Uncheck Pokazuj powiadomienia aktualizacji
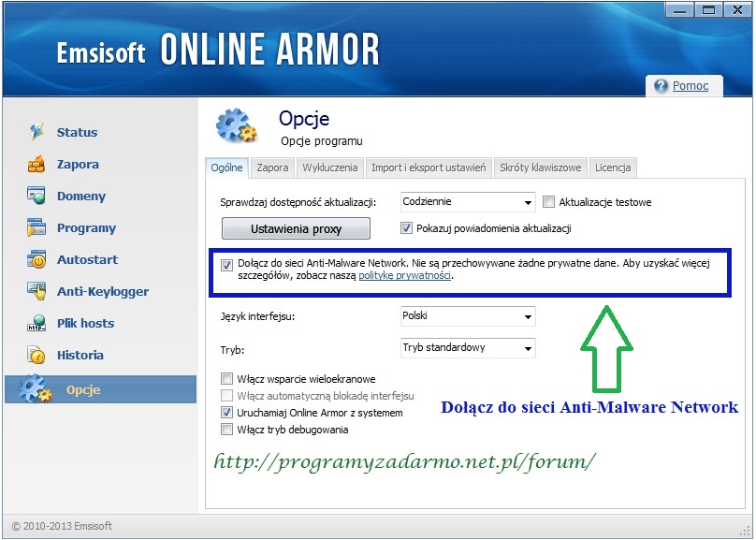This screenshot has height=540, width=756. click(x=407, y=227)
